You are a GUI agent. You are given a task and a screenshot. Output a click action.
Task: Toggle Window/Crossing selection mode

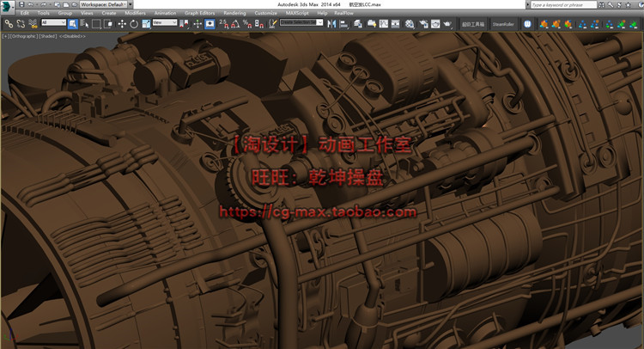click(x=109, y=24)
